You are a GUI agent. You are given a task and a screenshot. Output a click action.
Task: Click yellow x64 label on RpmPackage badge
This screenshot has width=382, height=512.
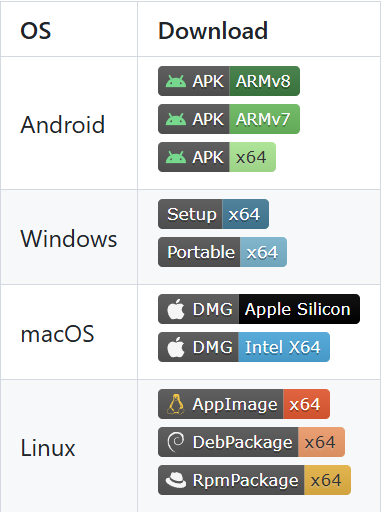point(327,480)
